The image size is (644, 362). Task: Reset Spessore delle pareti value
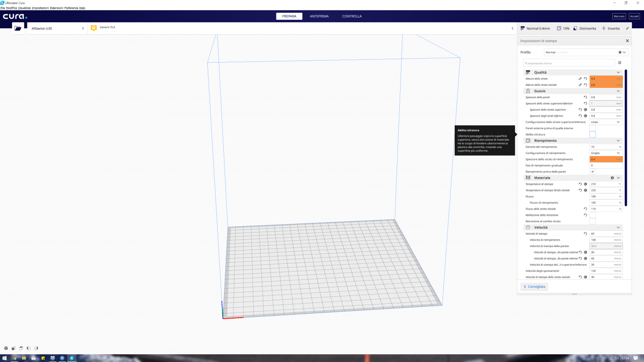(585, 97)
